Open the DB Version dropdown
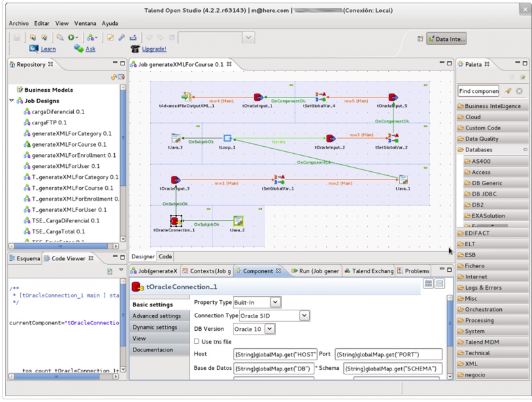The height and width of the screenshot is (402, 532). pos(270,329)
